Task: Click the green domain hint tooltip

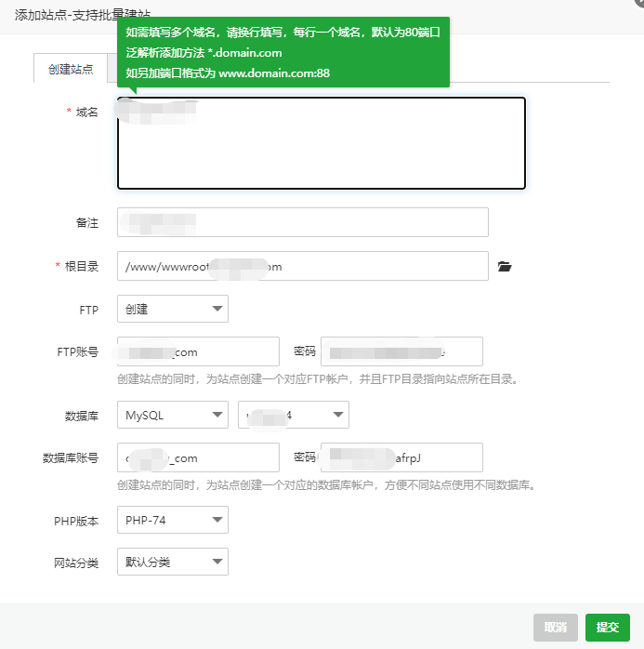Action: point(283,53)
